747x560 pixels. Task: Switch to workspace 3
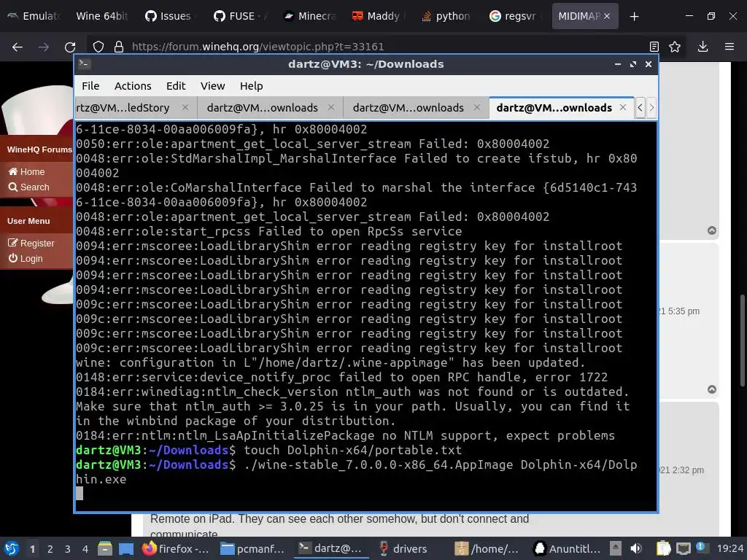tap(68, 549)
